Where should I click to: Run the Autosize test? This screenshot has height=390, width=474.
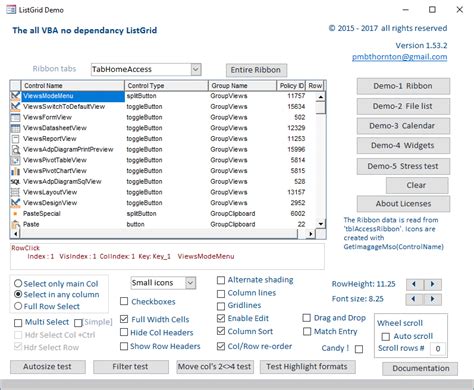coord(48,367)
